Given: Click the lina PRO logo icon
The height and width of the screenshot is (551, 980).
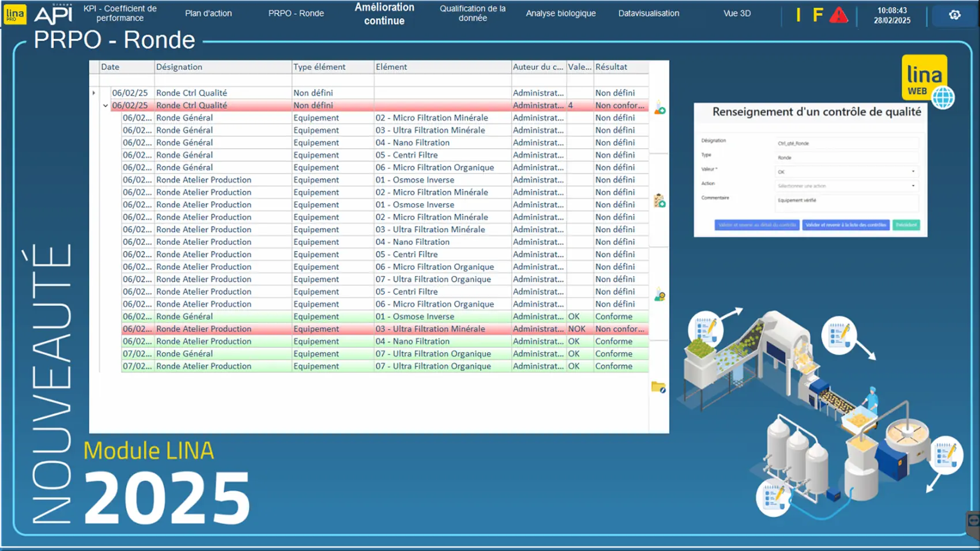Looking at the screenshot, I should click(x=15, y=14).
